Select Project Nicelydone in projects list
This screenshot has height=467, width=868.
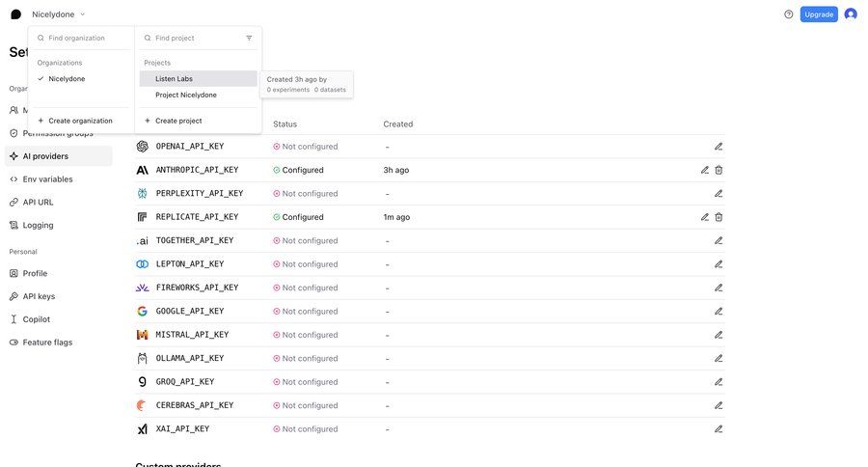point(198,95)
